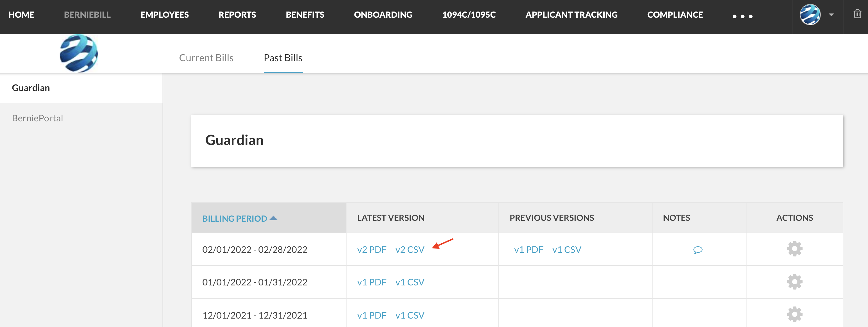Download v2 PDF for February 2022
Screen dimensions: 868x327
click(x=372, y=250)
